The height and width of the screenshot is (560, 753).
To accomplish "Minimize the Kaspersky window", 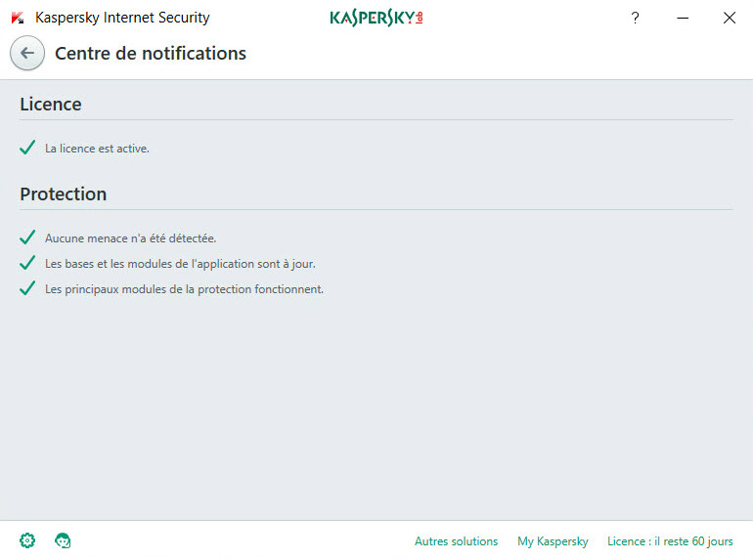I will (x=683, y=19).
